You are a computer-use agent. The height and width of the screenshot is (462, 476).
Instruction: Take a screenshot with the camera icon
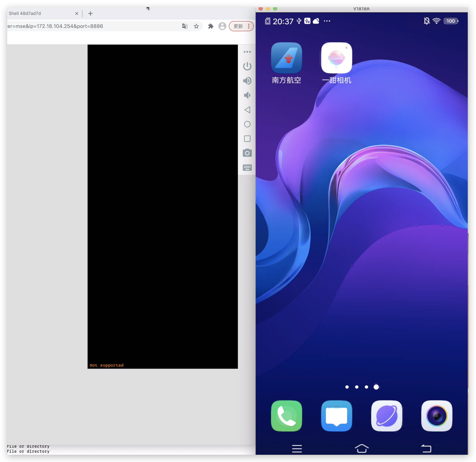[247, 153]
